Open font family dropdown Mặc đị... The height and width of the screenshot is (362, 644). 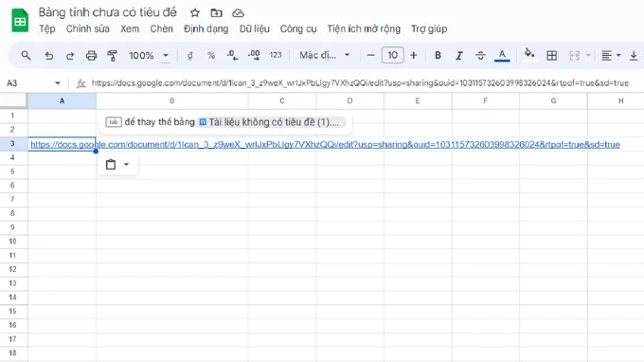point(325,55)
